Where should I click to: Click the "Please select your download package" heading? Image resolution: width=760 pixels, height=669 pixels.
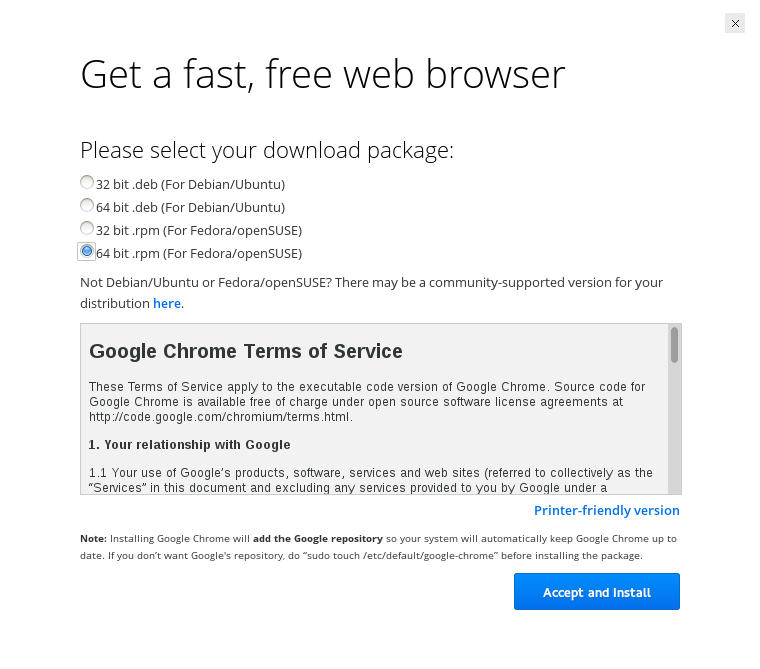[267, 151]
